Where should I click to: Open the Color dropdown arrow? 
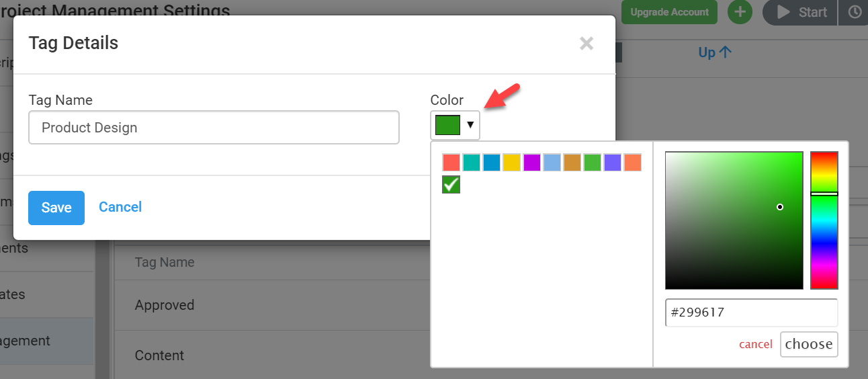[x=470, y=125]
